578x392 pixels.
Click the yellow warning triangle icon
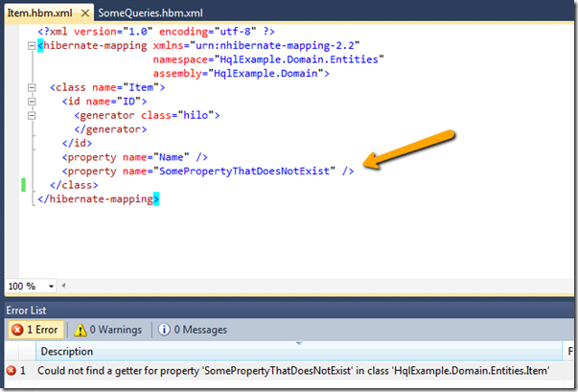coord(80,330)
